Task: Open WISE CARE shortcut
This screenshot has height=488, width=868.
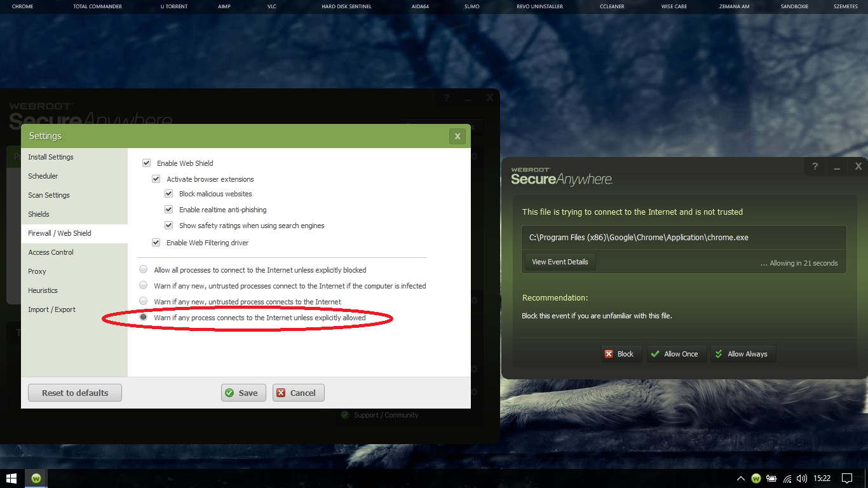Action: coord(675,6)
